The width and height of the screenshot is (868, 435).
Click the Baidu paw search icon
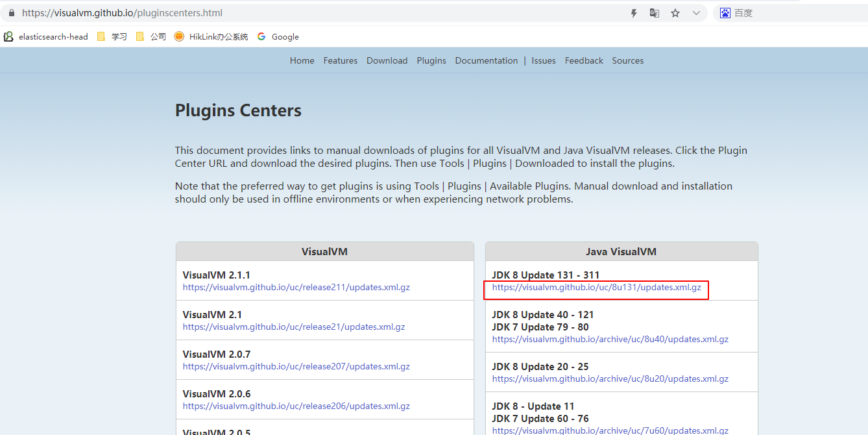[725, 13]
